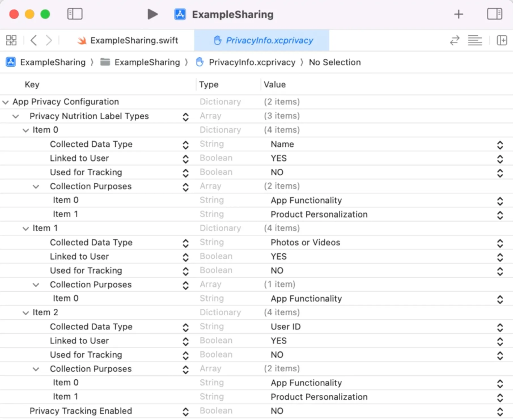Select the PrivacyInfo.xcprivacy tab

[x=262, y=40]
